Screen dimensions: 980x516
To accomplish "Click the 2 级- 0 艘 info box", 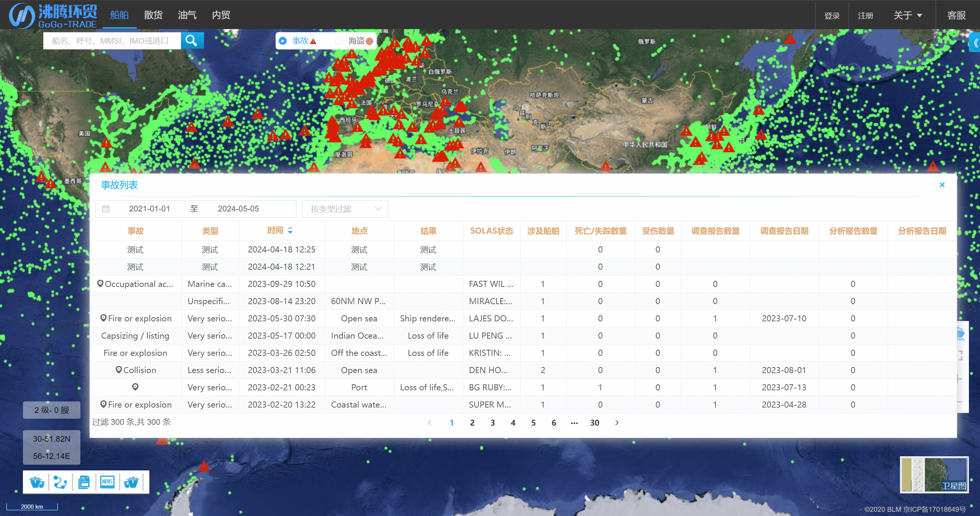I will point(52,410).
